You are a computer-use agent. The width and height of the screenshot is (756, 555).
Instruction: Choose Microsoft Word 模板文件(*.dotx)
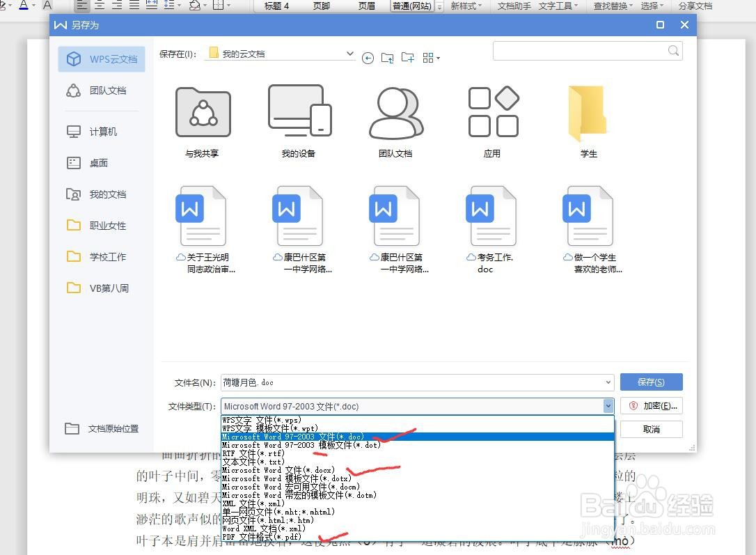418,478
